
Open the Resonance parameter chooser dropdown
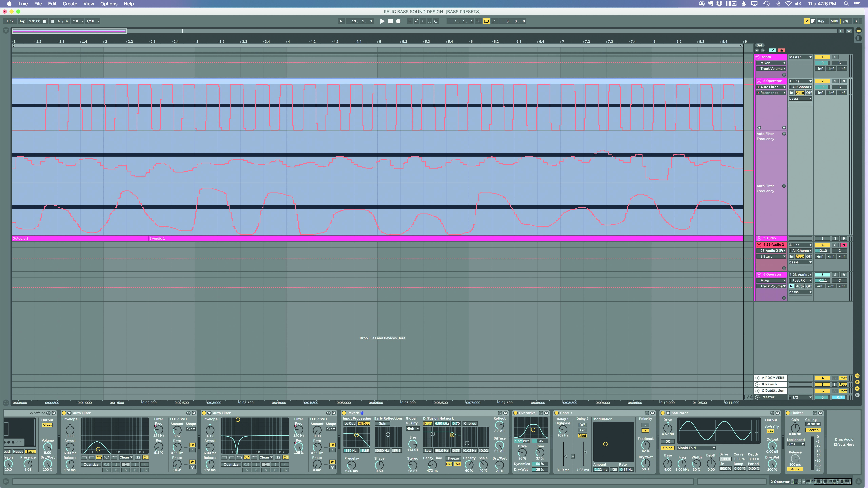coord(771,93)
